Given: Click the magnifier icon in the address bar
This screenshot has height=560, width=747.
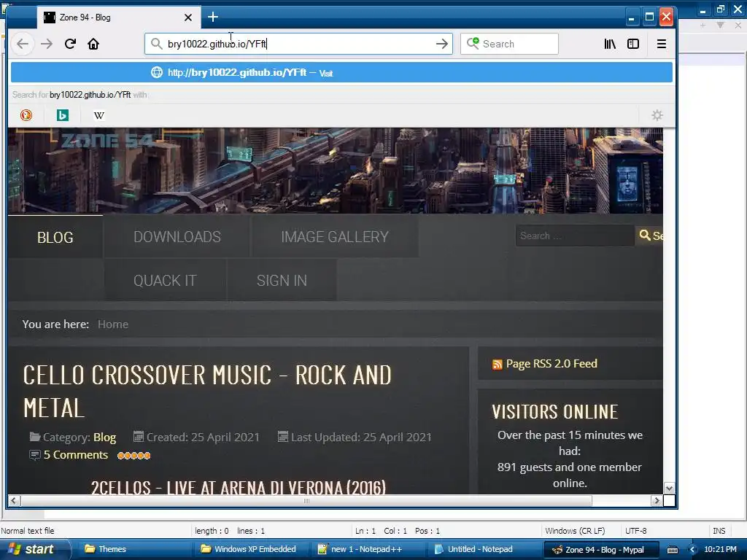Looking at the screenshot, I should coord(156,44).
